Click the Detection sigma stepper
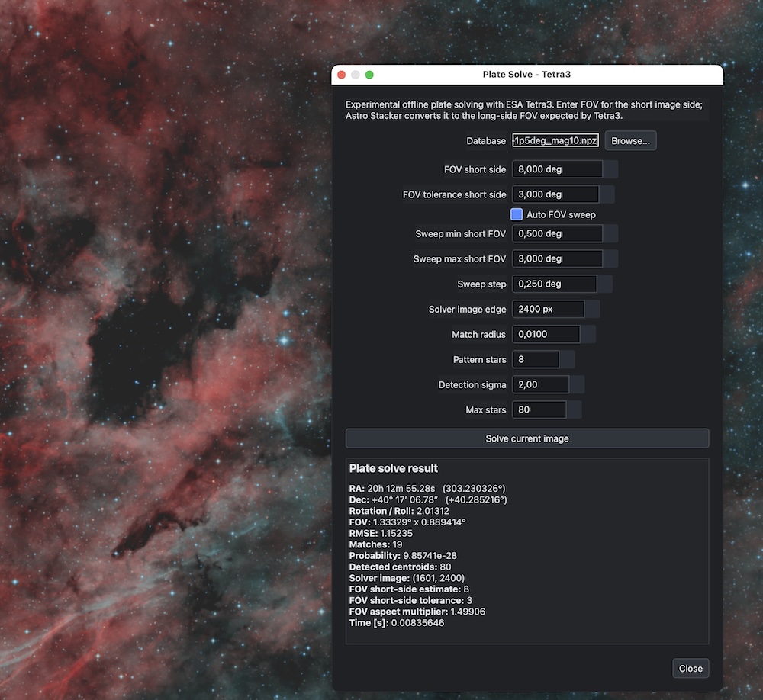This screenshot has height=700, width=763. click(x=577, y=385)
